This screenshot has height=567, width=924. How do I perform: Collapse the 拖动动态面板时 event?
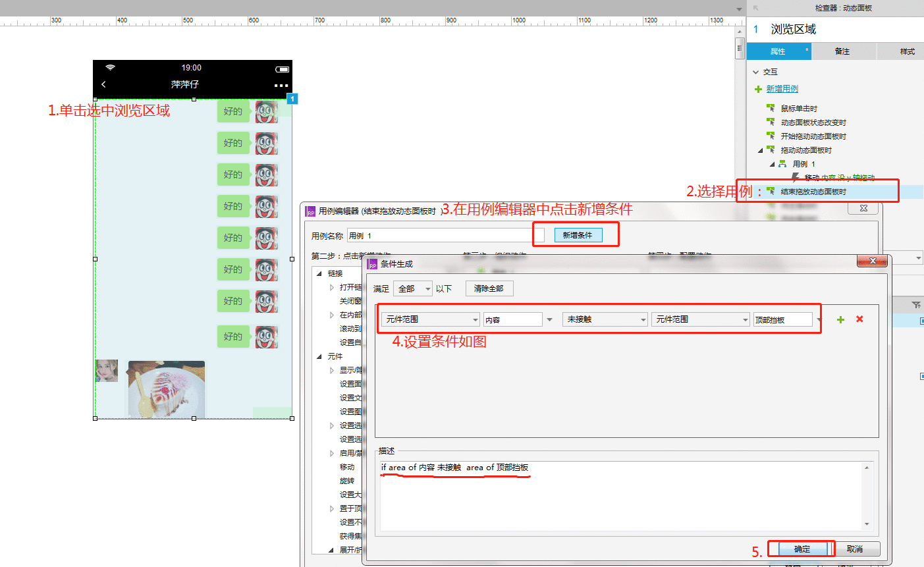(x=760, y=150)
